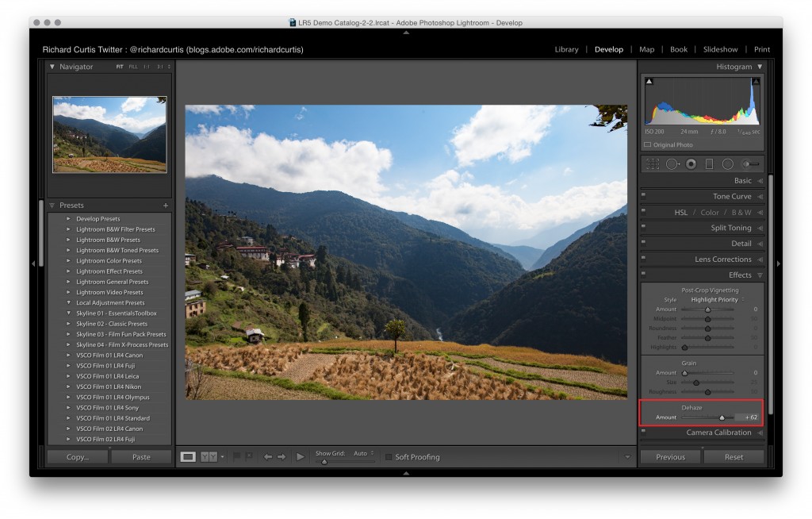The image size is (812, 519).
Task: Select the Adjustment Brush tool
Action: tap(749, 164)
